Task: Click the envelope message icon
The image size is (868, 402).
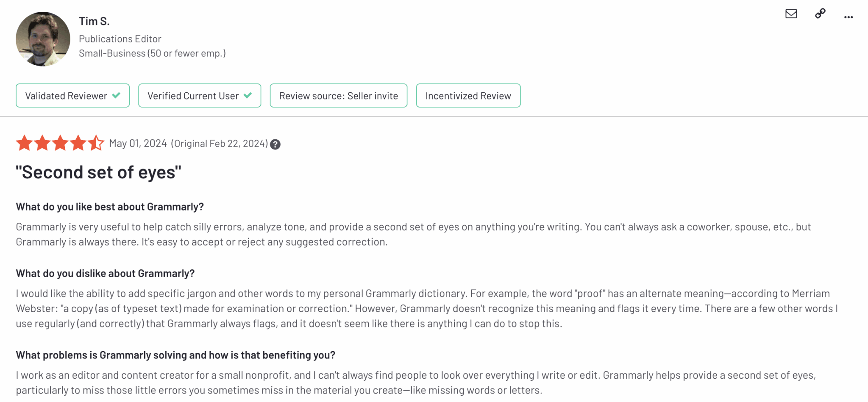Action: [791, 14]
